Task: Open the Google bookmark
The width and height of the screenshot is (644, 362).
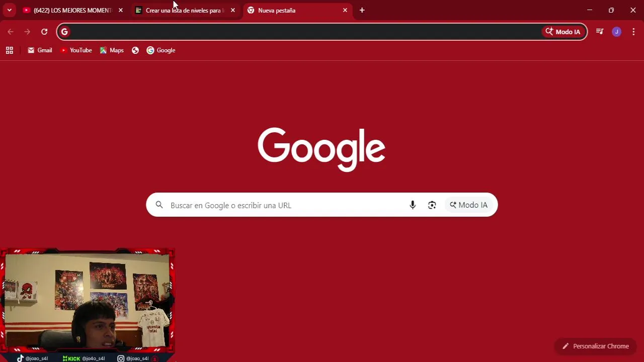Action: (161, 50)
